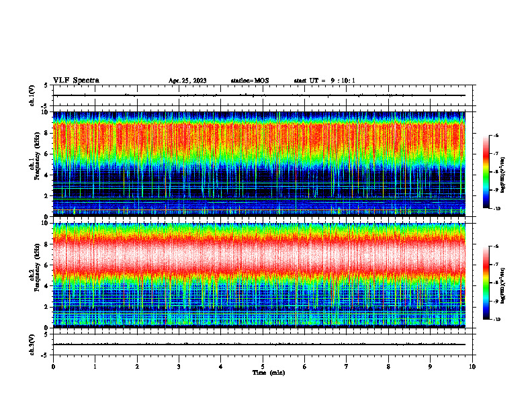532x411 pixels.
Task: Click the ch.2 spectrogram color scale bar
Action: [x=486, y=283]
